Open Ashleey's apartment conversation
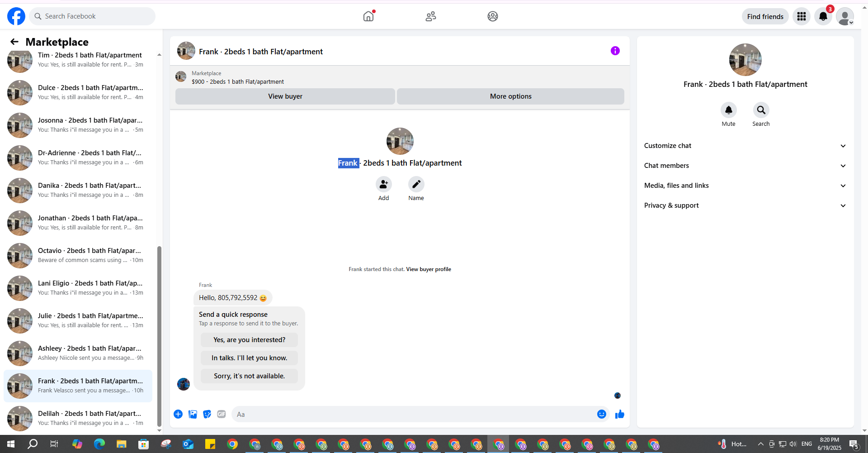The width and height of the screenshot is (868, 453). coord(78,353)
